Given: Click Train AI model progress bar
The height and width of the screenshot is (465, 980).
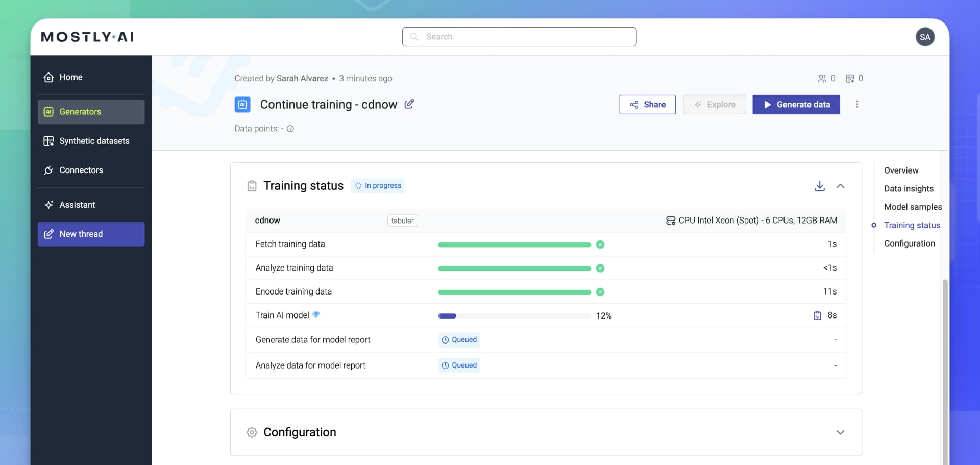Looking at the screenshot, I should [x=514, y=316].
